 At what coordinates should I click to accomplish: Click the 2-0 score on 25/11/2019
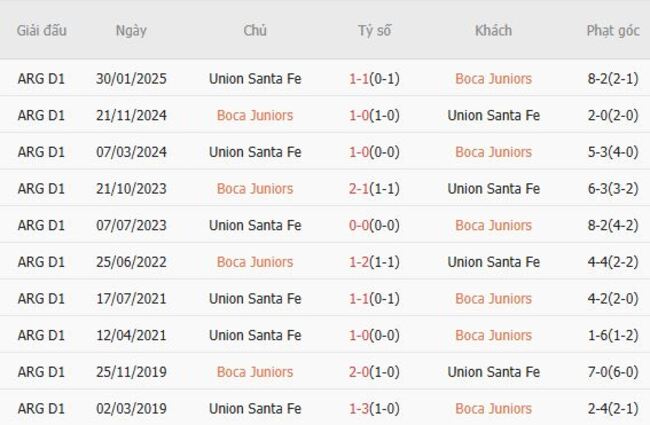[x=360, y=372]
